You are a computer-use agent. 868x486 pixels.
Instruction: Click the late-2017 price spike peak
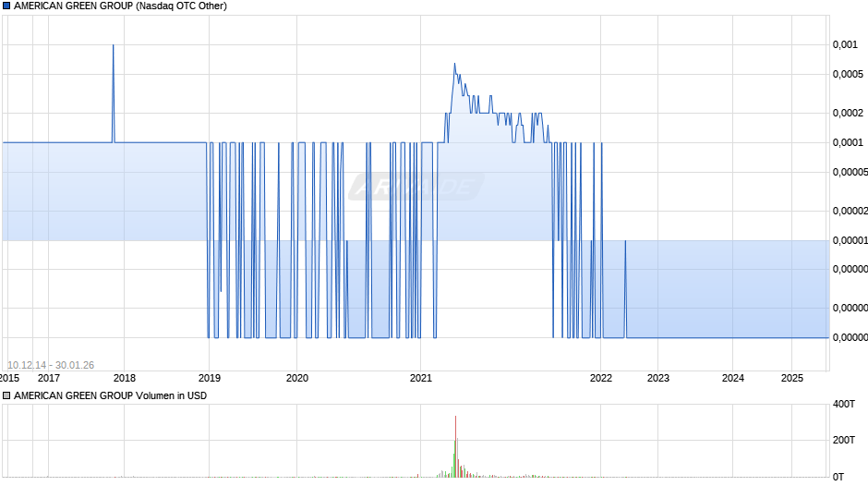(114, 45)
